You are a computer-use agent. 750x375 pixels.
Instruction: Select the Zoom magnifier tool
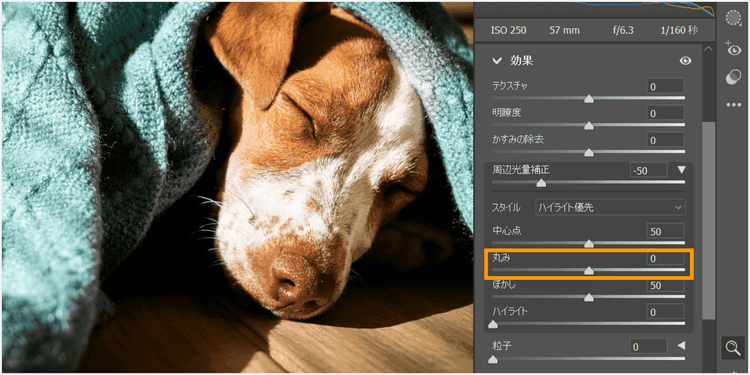click(733, 347)
